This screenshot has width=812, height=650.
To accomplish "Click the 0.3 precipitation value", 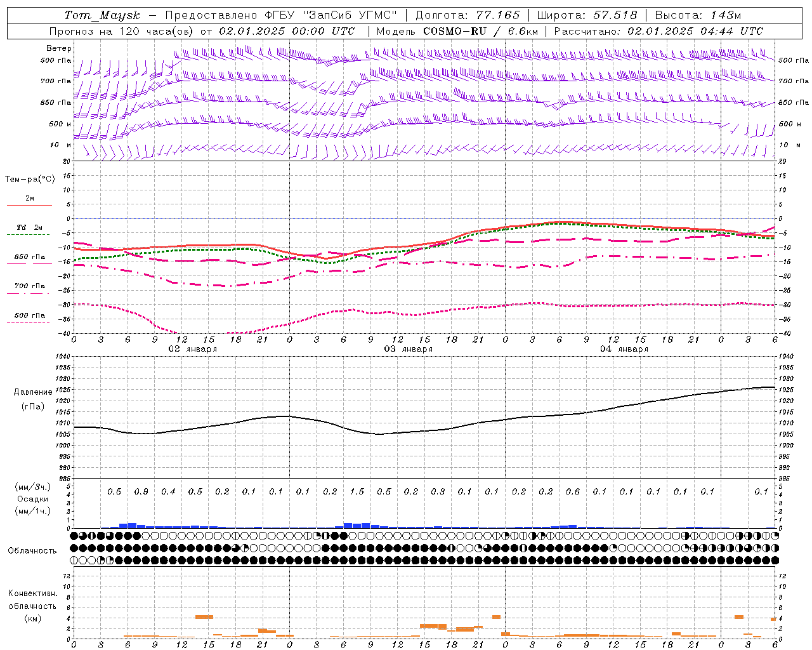I will (438, 492).
